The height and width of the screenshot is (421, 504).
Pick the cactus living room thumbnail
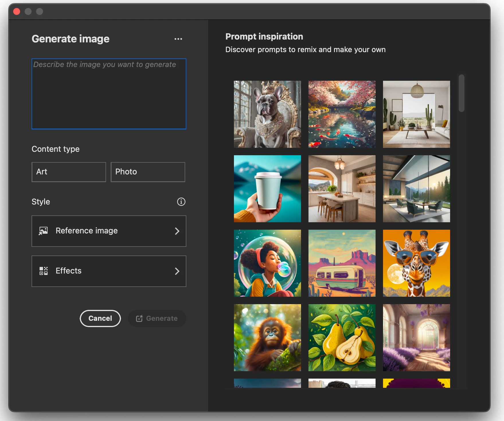417,114
